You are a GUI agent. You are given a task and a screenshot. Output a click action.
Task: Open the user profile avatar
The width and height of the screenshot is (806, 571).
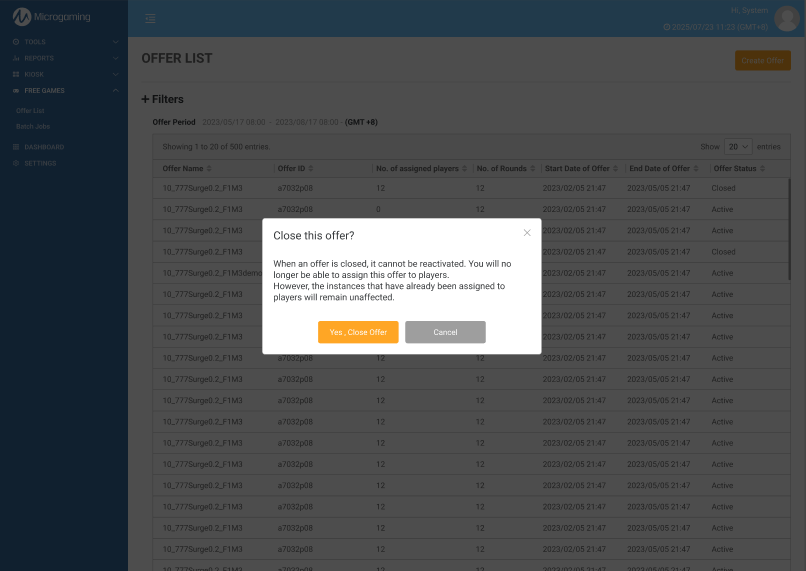(x=787, y=18)
